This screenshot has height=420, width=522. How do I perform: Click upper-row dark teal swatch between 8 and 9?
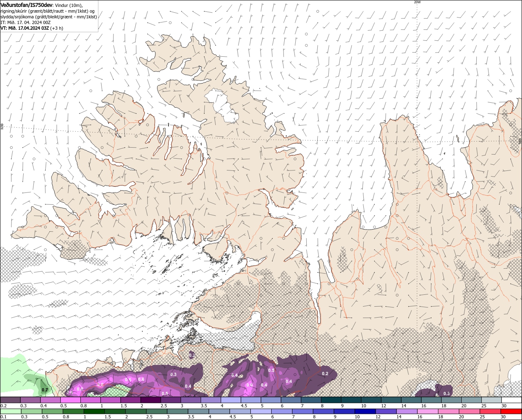pos(331,400)
